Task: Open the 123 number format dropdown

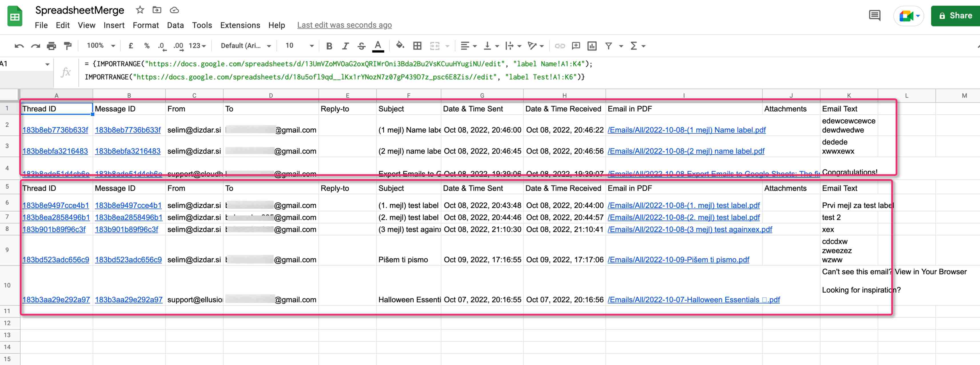Action: pyautogui.click(x=197, y=46)
